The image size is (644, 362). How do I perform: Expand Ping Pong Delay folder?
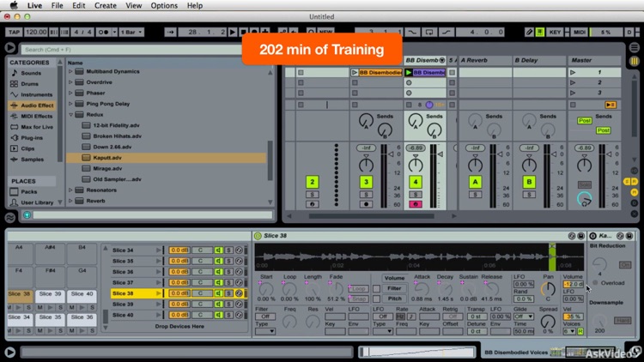point(70,104)
